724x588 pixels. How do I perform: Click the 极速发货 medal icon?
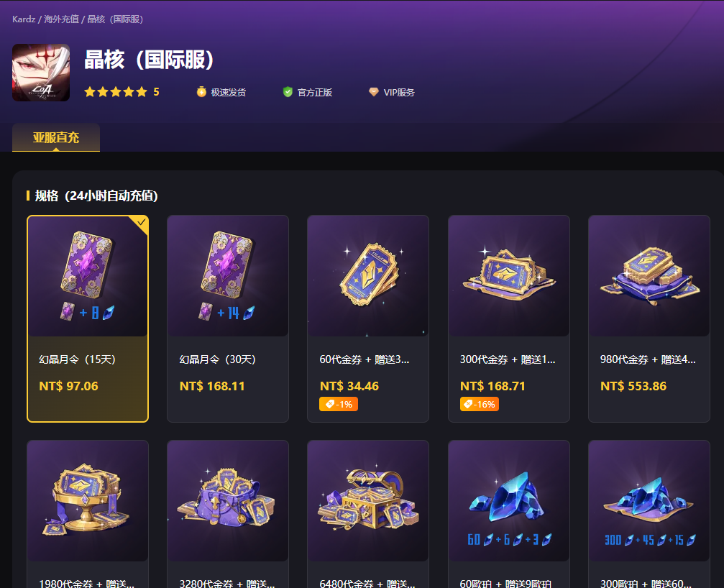[201, 92]
